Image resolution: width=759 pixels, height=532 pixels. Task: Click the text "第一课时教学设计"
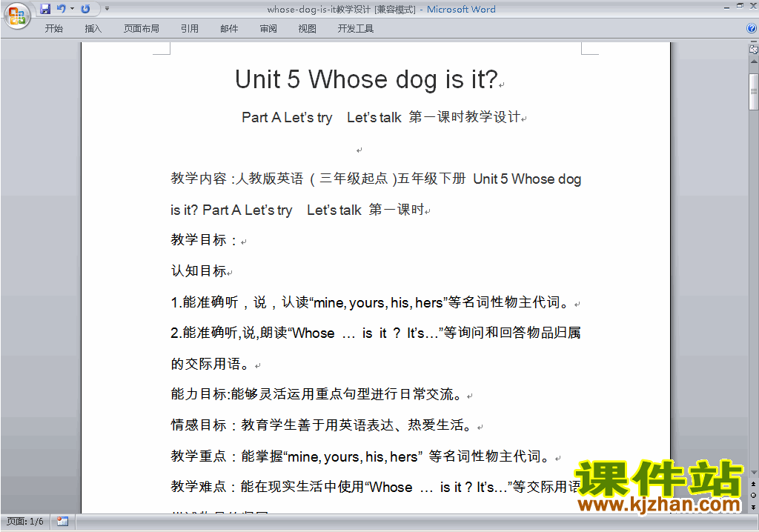point(464,117)
